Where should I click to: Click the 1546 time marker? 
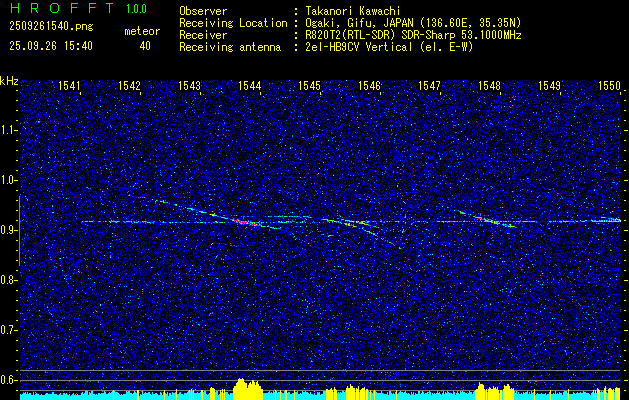point(369,85)
